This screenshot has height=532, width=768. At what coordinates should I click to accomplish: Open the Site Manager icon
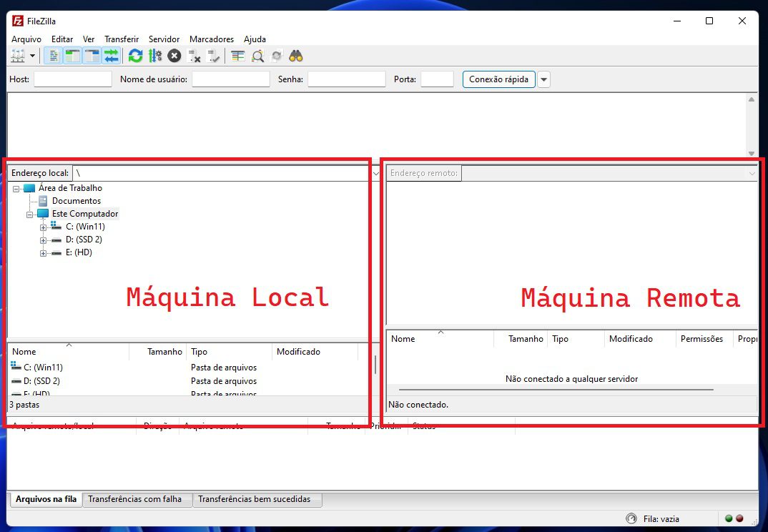tap(18, 56)
